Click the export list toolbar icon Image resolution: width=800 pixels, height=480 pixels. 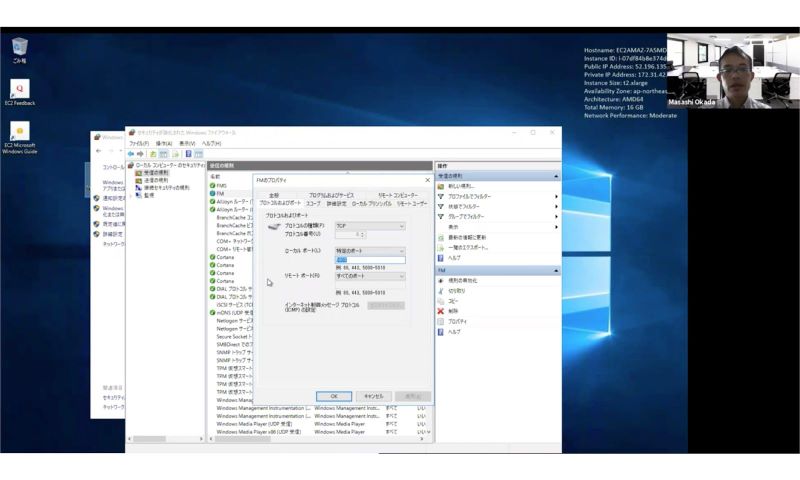tap(176, 154)
